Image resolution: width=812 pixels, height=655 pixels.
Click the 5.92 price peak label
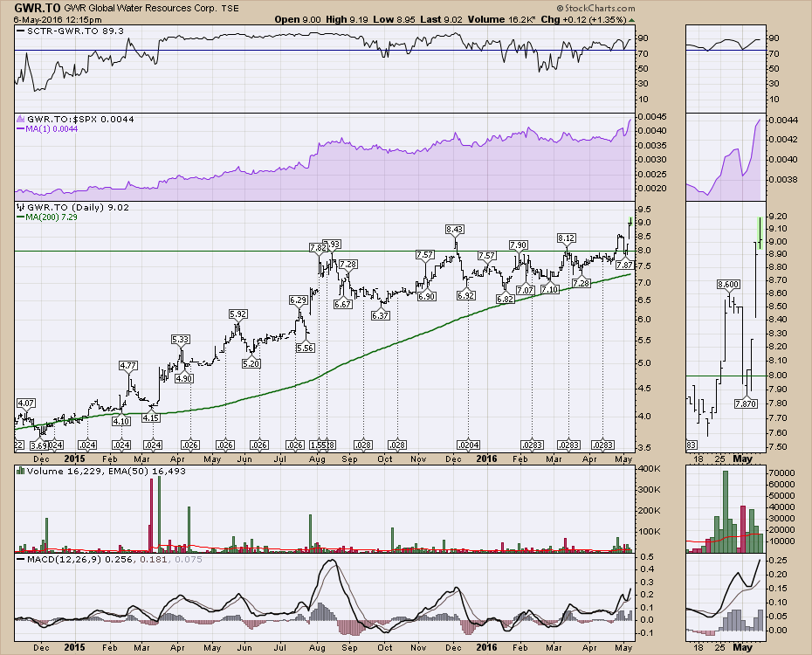238,314
